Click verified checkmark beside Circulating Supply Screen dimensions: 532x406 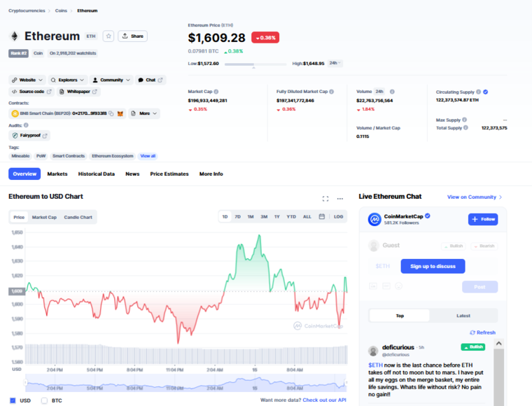[x=486, y=92]
